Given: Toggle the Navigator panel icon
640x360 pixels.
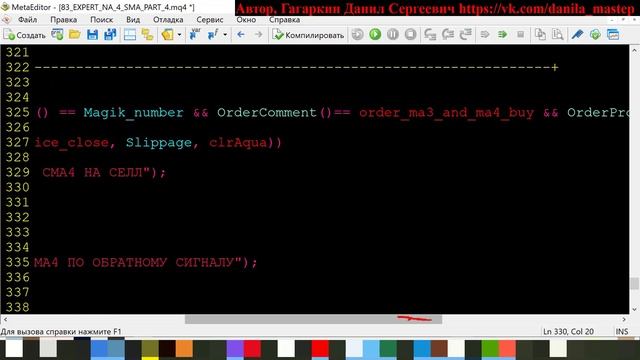Looking at the screenshot, I should click(130, 35).
